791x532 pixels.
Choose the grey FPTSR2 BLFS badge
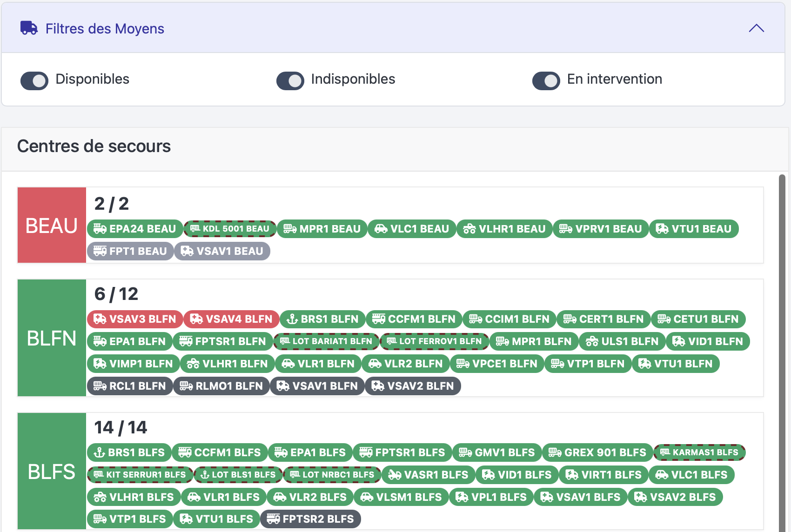point(311,519)
